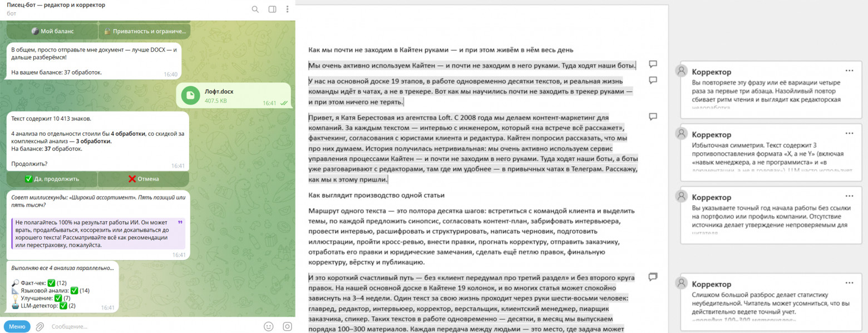
Task: Click Корректор avatar on 'Вы указываете точный год' comment
Action: 680,197
